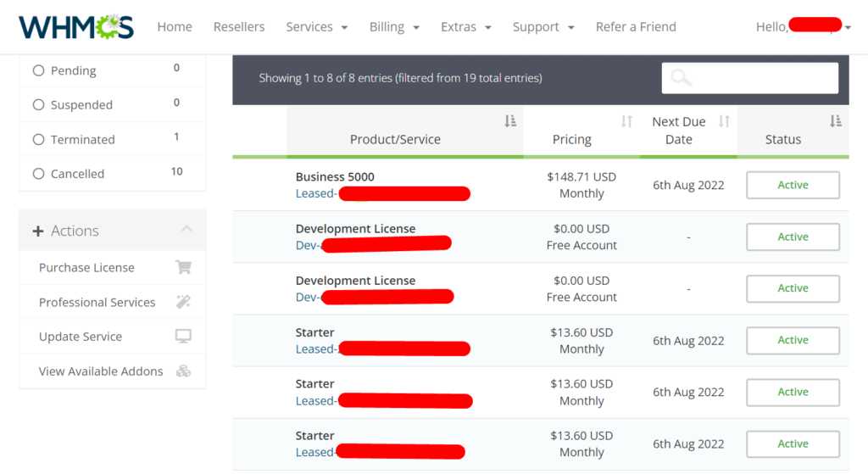Click the Status column header text
Viewport: 868px width, 474px height.
point(782,140)
